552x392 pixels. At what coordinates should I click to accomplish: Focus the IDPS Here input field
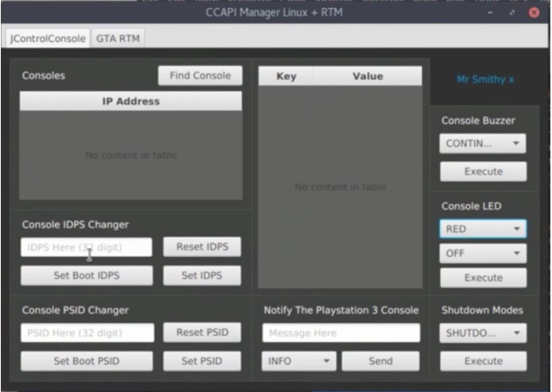point(87,247)
